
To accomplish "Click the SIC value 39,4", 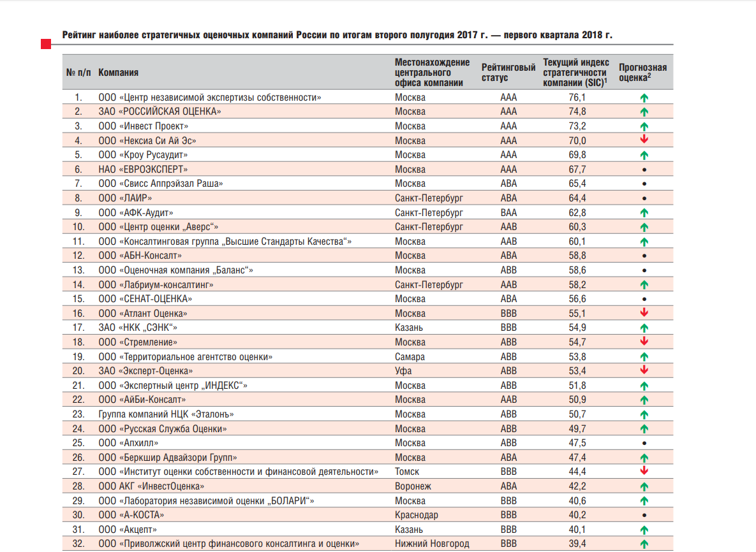I will [577, 544].
